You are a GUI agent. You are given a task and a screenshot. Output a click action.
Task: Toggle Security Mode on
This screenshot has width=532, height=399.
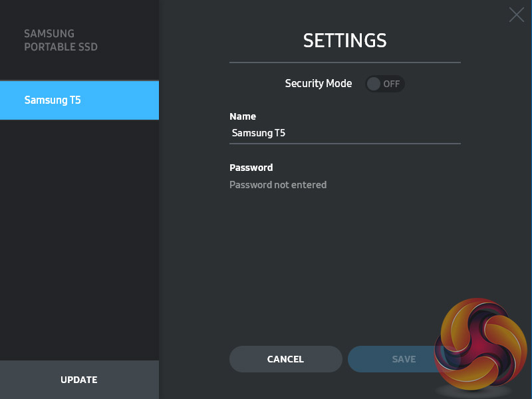[x=385, y=84]
